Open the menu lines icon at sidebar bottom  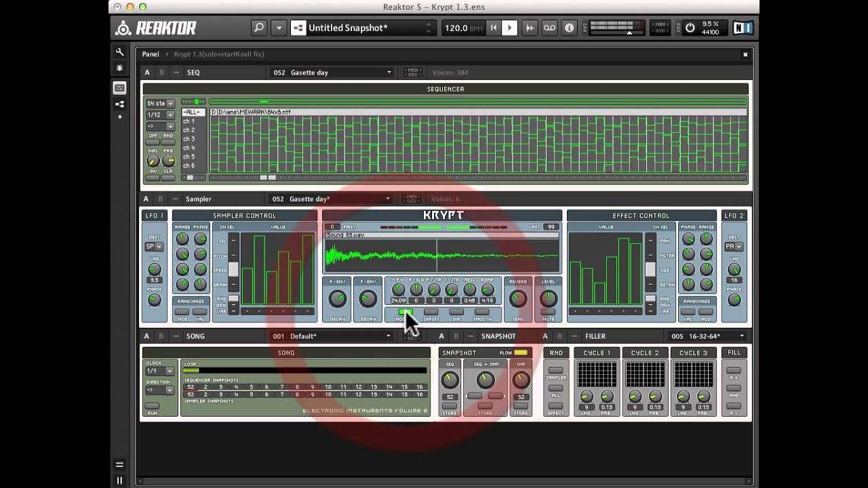[119, 465]
